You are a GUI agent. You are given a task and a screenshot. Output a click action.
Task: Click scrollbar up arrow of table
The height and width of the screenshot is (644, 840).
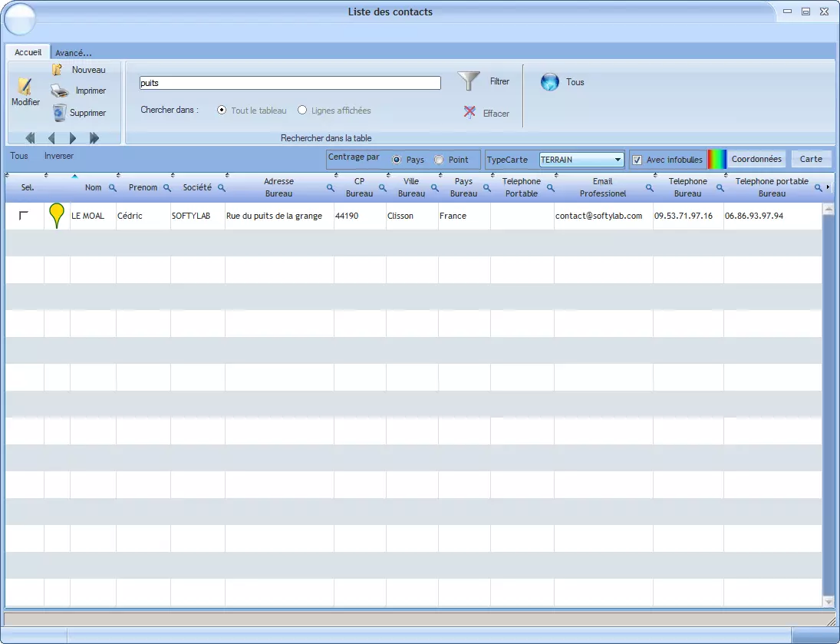(x=828, y=209)
